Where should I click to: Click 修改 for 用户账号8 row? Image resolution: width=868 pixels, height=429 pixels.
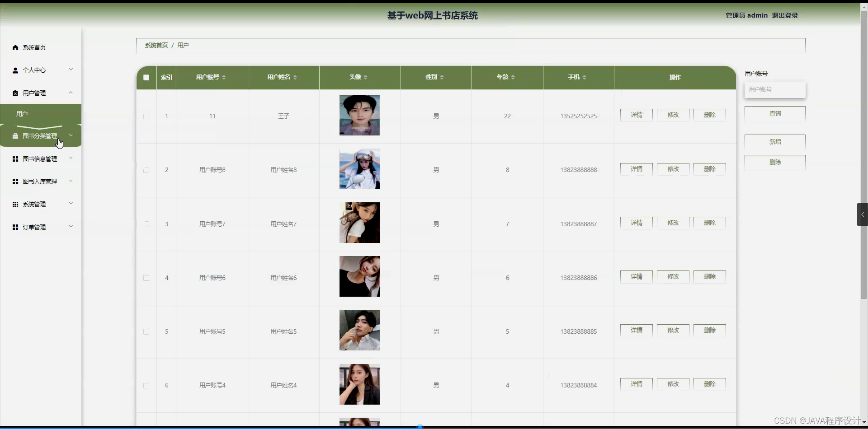tap(673, 169)
